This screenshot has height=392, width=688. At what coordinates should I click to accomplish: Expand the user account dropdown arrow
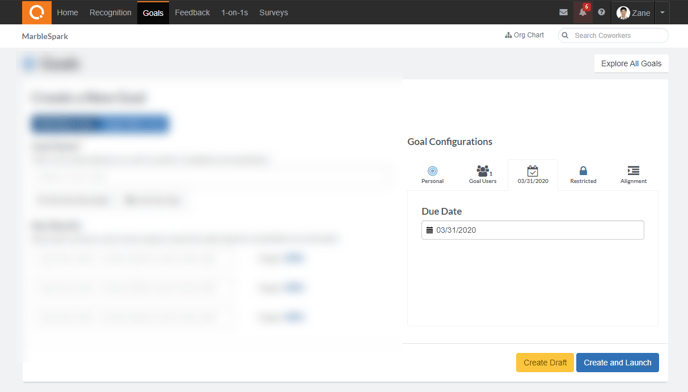[663, 12]
